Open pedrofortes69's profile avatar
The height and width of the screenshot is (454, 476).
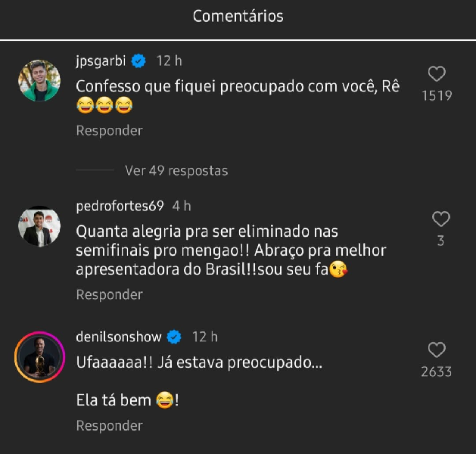[39, 225]
